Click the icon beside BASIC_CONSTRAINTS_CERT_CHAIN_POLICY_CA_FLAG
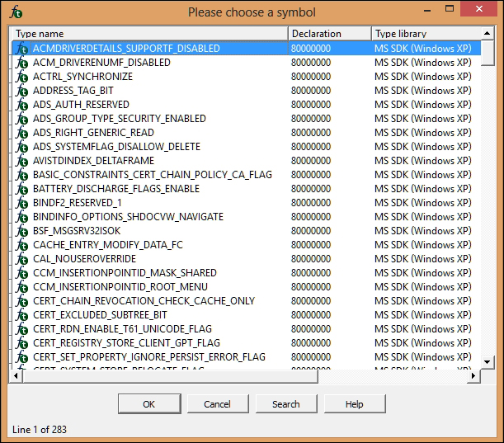The height and width of the screenshot is (443, 504). pos(22,175)
